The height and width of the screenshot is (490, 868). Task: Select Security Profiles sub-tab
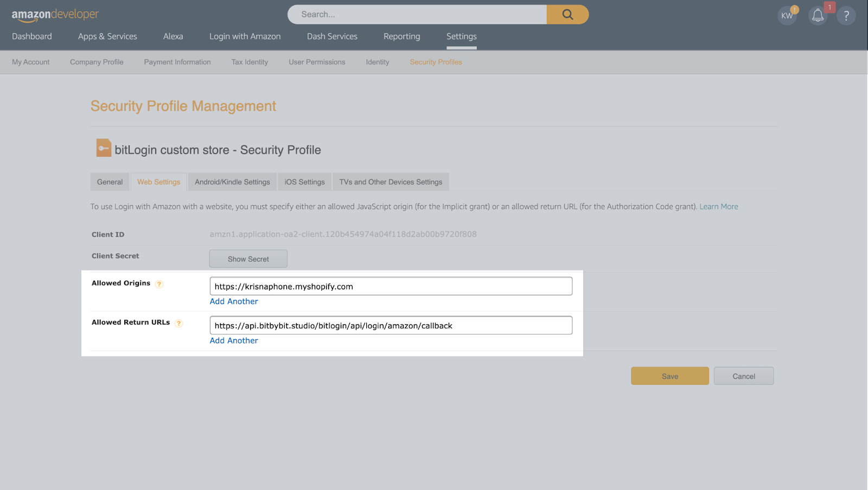(436, 62)
